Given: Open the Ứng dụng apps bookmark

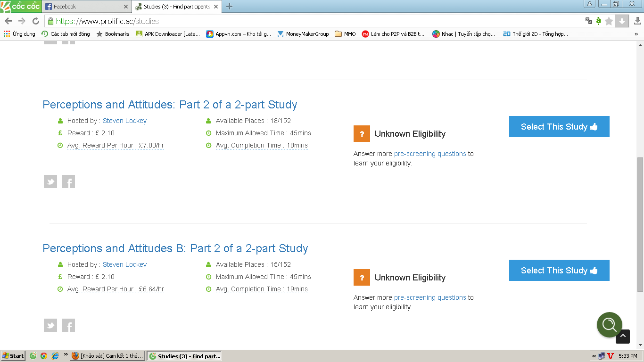Looking at the screenshot, I should (19, 34).
